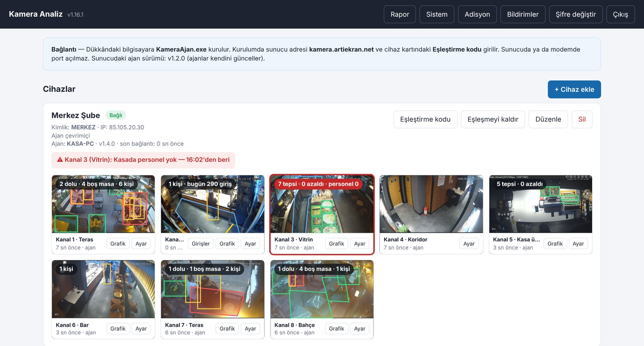This screenshot has height=346, width=644.
Task: Open Ayar for Kanal 8 · Bahçe
Action: pyautogui.click(x=360, y=329)
